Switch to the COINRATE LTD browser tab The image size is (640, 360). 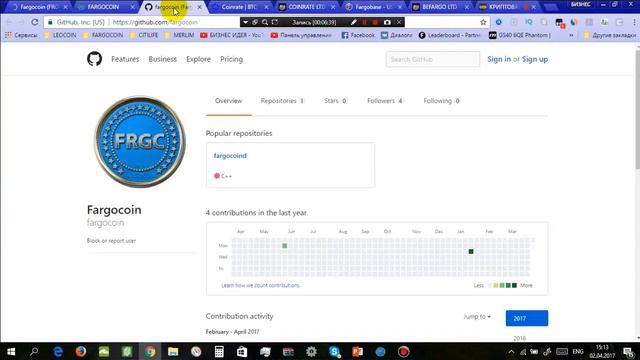point(306,7)
